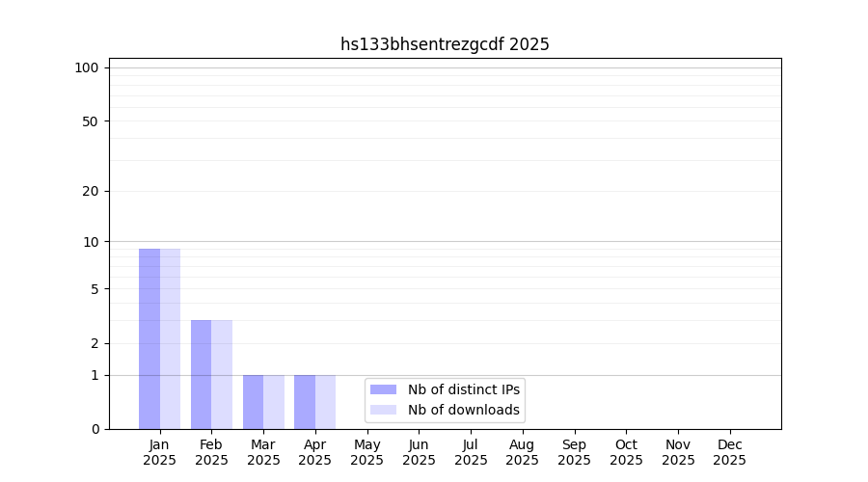Screen dimensions: 868x482
Task: Click the light blue downloads legend swatch
Action: [x=383, y=410]
